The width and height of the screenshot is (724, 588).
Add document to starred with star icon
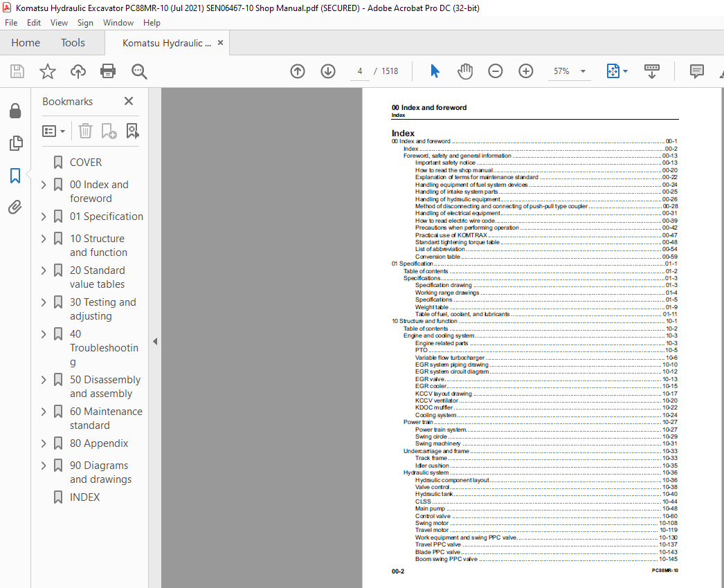pyautogui.click(x=48, y=71)
